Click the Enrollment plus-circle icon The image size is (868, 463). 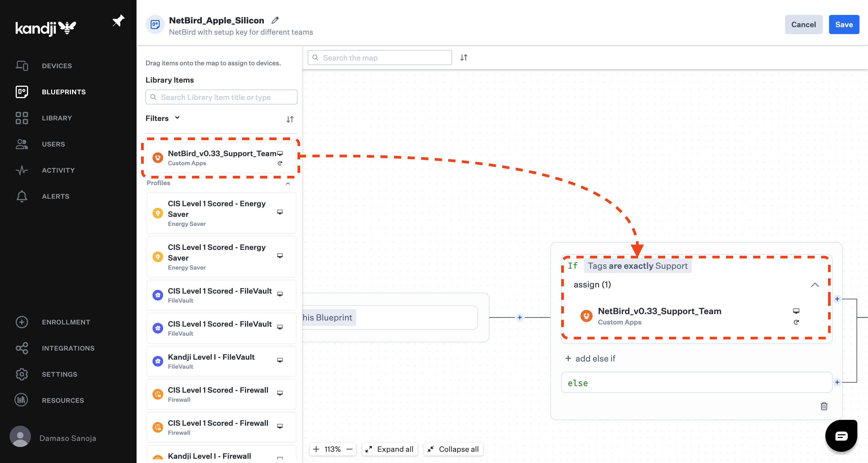coord(22,322)
